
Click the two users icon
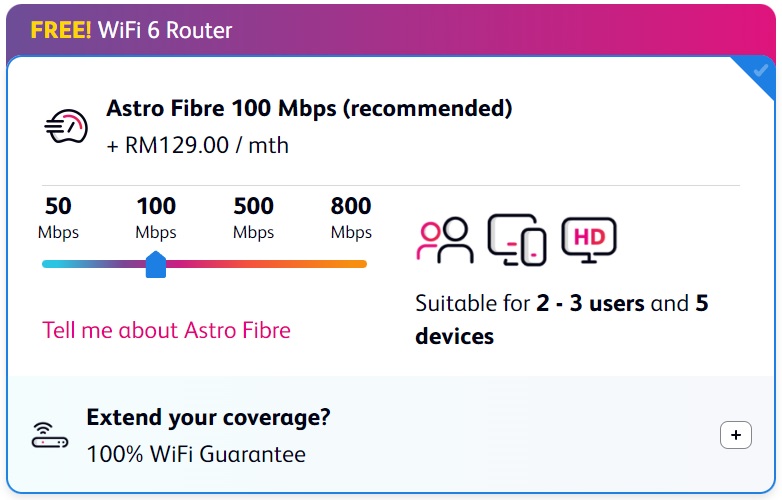(445, 240)
